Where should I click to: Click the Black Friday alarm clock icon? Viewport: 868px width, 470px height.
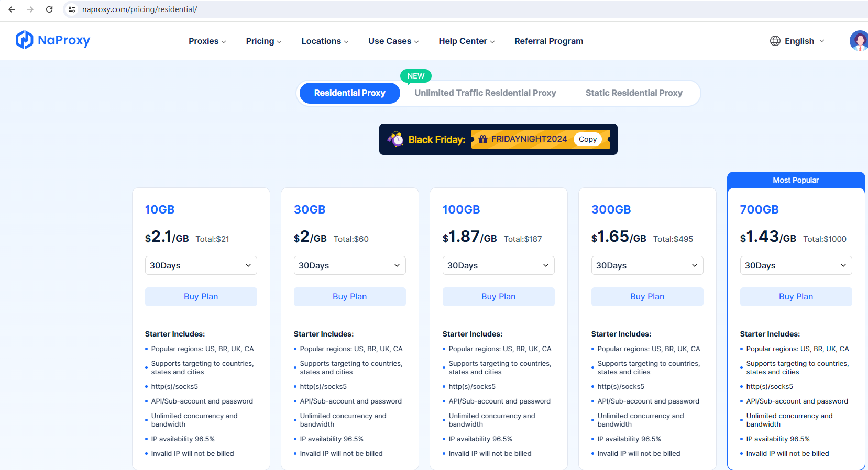pyautogui.click(x=396, y=139)
